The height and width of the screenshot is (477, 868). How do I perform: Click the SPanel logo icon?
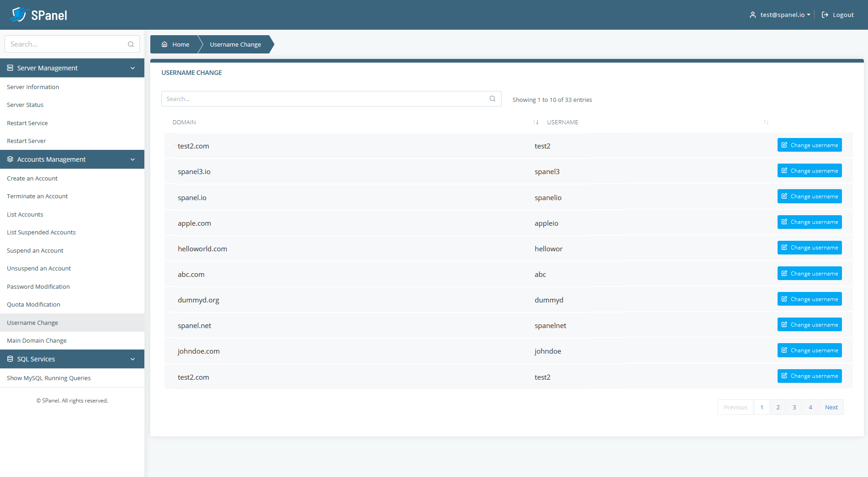click(19, 15)
